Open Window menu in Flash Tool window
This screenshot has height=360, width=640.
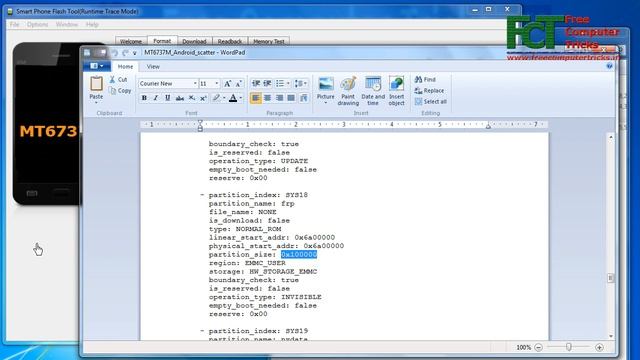[x=67, y=24]
